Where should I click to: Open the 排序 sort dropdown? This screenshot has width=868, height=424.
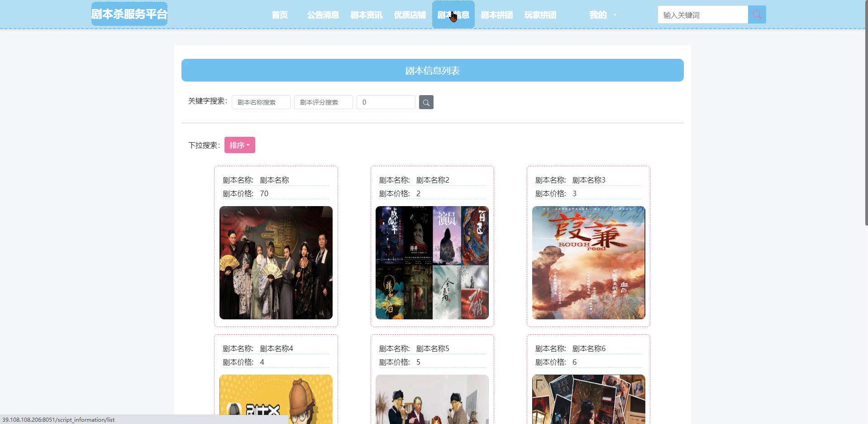point(240,145)
